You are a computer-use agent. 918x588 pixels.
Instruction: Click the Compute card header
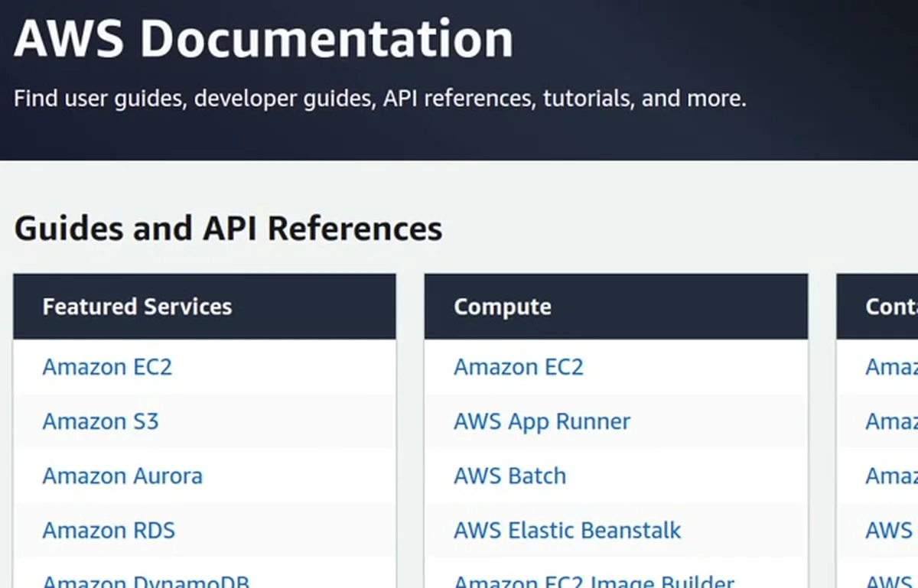(x=616, y=307)
